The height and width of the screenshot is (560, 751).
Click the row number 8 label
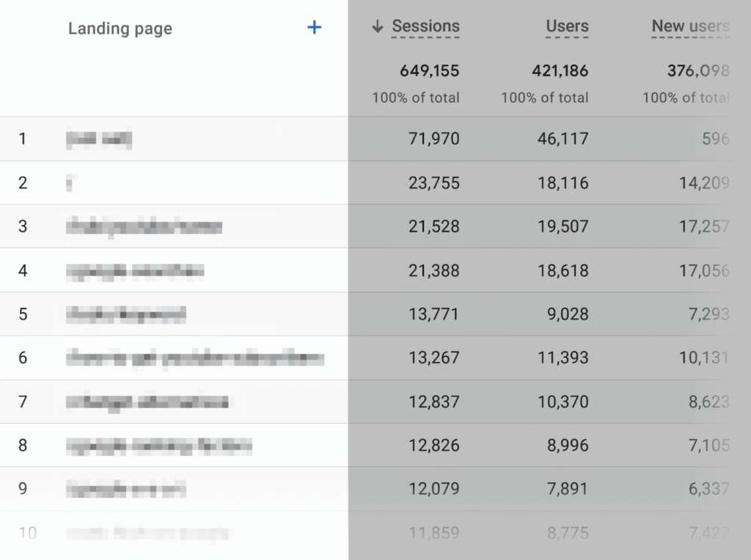point(23,445)
